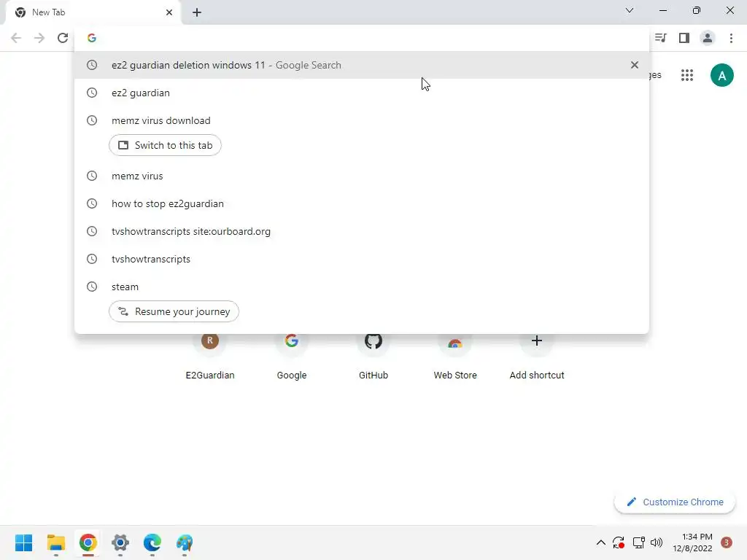Screen dimensions: 747x560
Task: Select the 'memz virus' suggestion
Action: coord(362,176)
